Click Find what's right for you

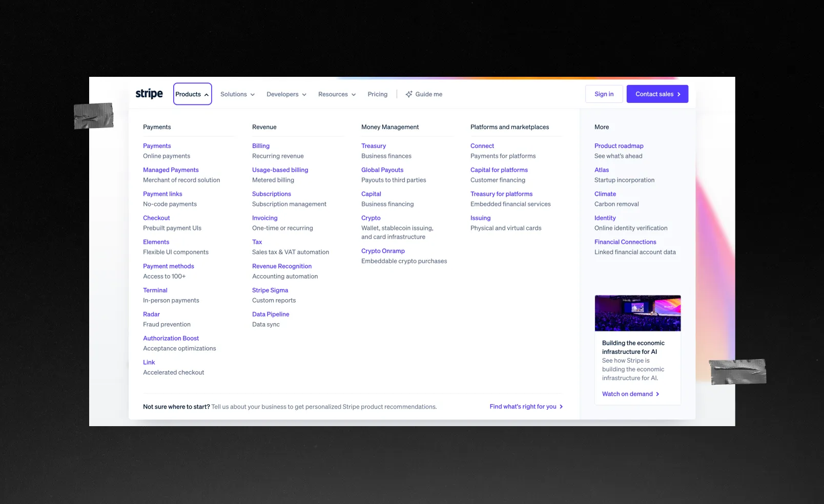click(526, 407)
